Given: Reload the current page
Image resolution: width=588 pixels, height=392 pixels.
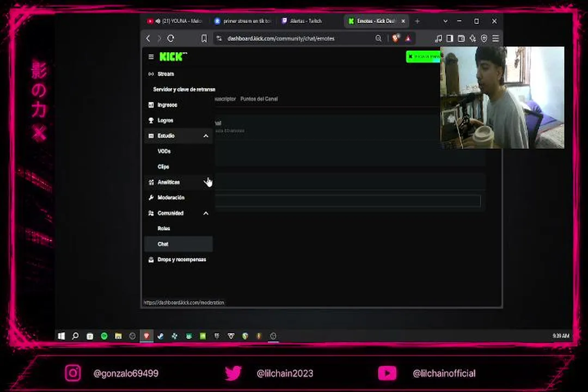Looking at the screenshot, I should (170, 38).
